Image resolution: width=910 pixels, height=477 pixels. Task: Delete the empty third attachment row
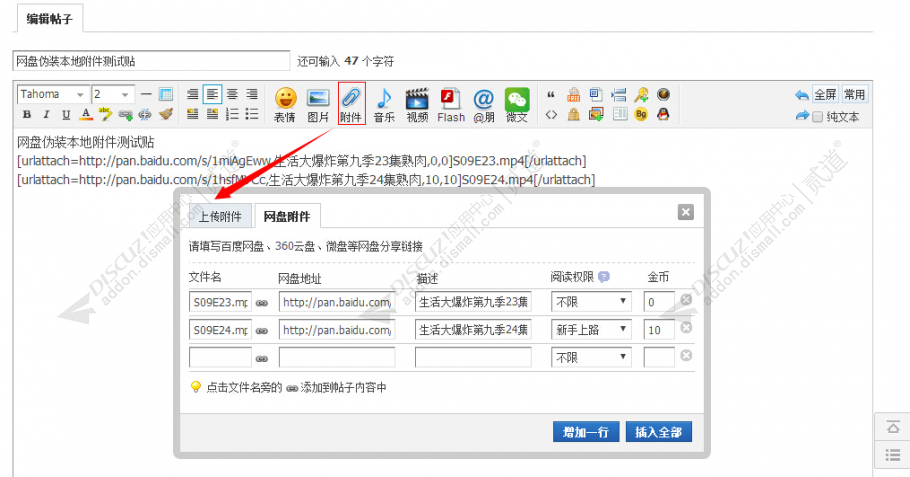coord(686,355)
